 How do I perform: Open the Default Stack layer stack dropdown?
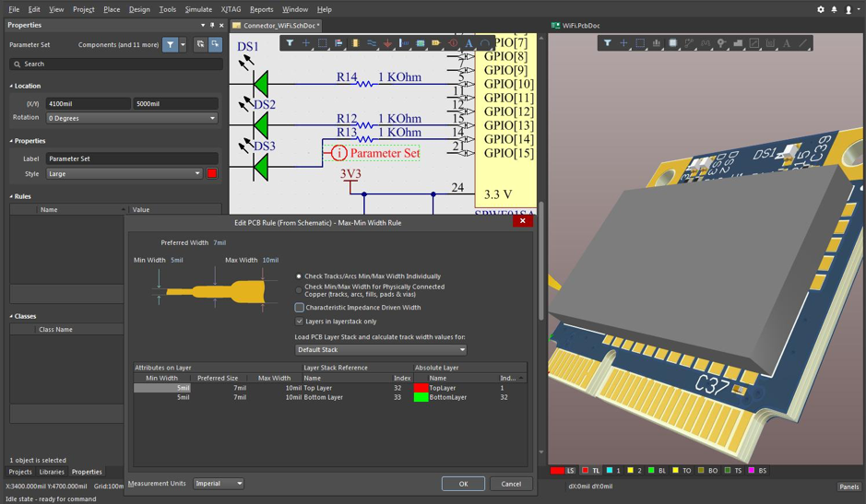point(380,350)
